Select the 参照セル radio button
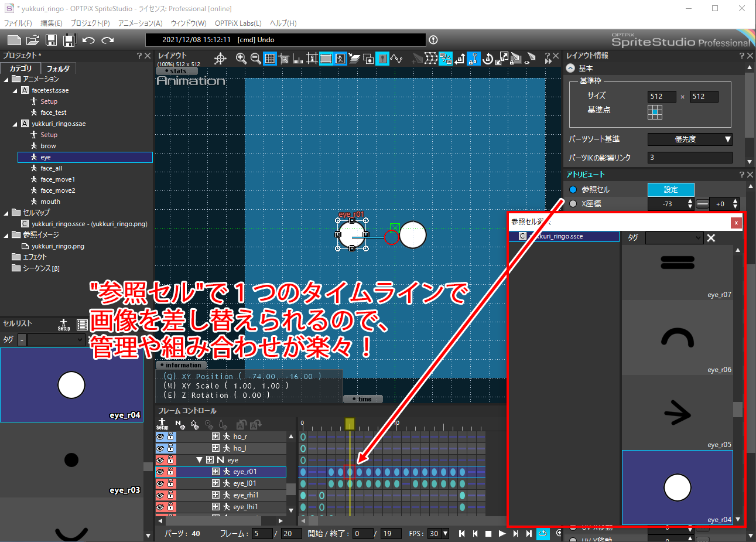Viewport: 756px width, 542px height. pyautogui.click(x=573, y=189)
